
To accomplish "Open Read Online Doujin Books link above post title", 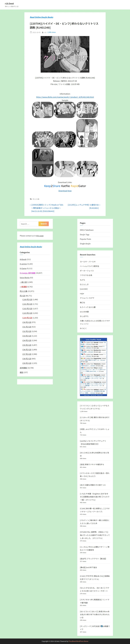I will pos(41,17).
